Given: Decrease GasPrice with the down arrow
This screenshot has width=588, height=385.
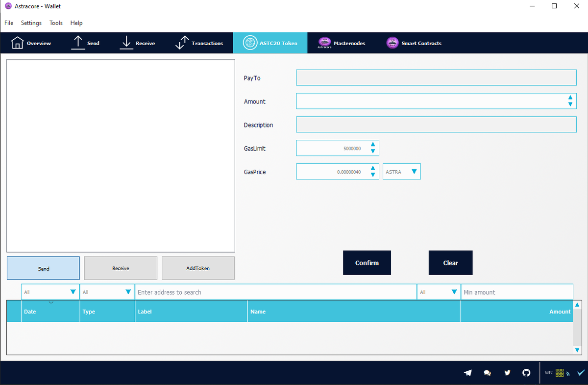Looking at the screenshot, I should (373, 175).
